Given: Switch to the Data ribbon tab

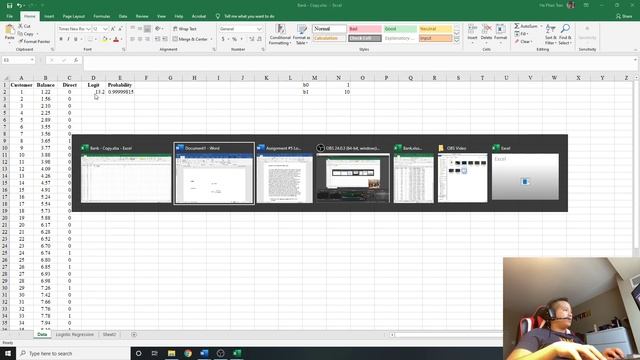Looking at the screenshot, I should (122, 16).
